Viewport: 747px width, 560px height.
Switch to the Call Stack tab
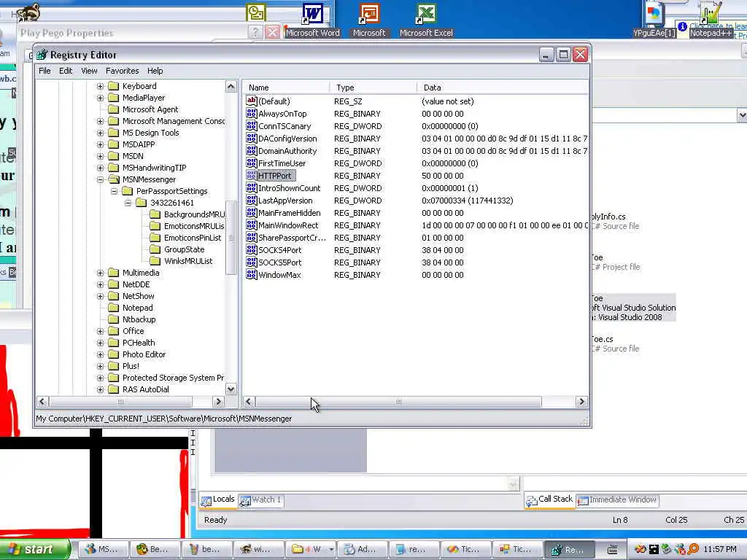549,499
